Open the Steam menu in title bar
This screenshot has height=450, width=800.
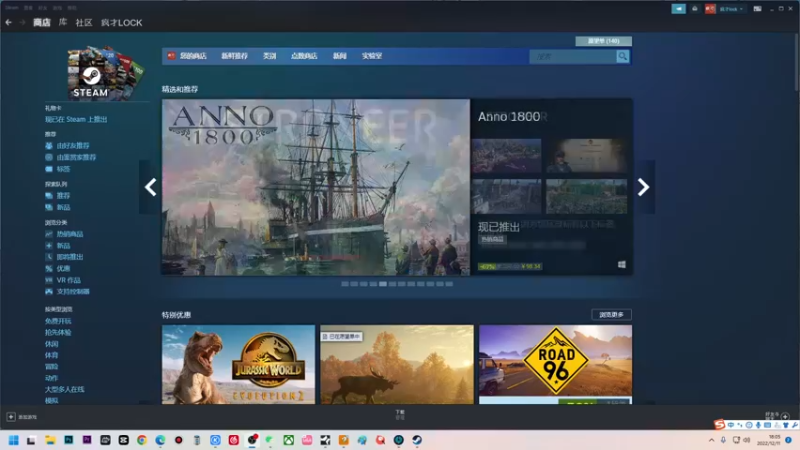tap(12, 8)
